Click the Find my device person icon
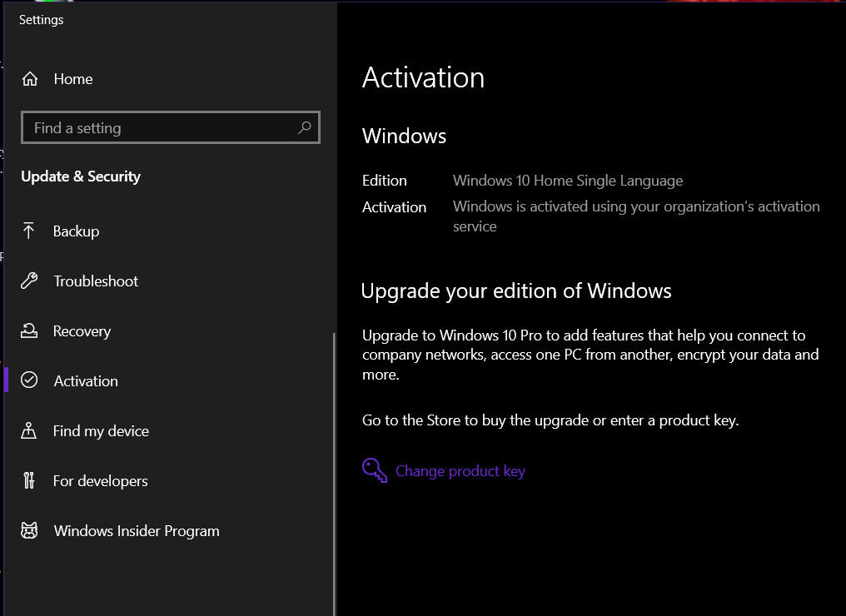 pos(28,430)
